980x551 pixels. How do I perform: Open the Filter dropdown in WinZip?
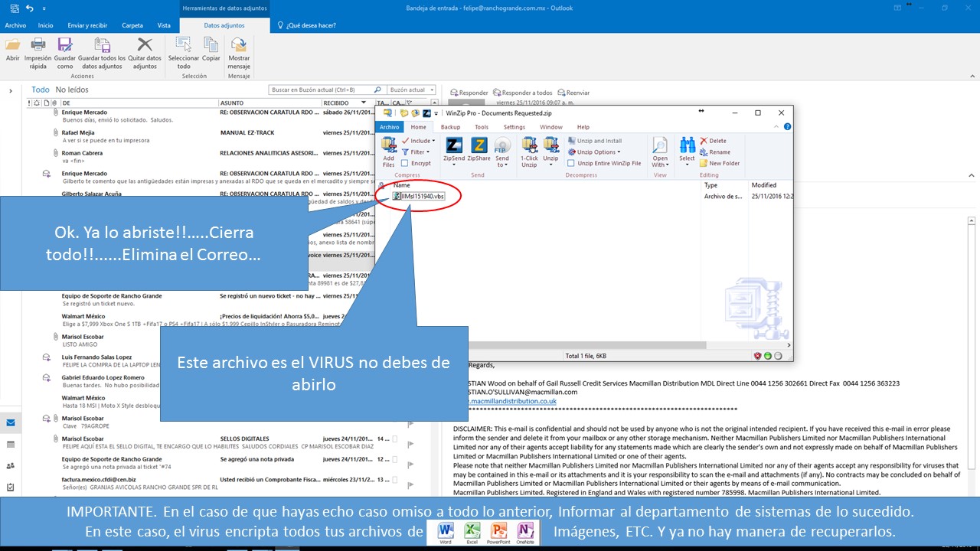[x=415, y=152]
